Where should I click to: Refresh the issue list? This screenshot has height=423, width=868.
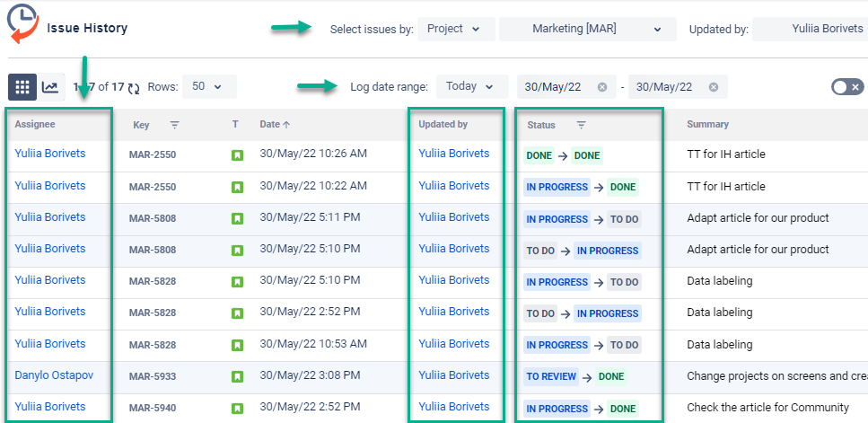click(134, 87)
